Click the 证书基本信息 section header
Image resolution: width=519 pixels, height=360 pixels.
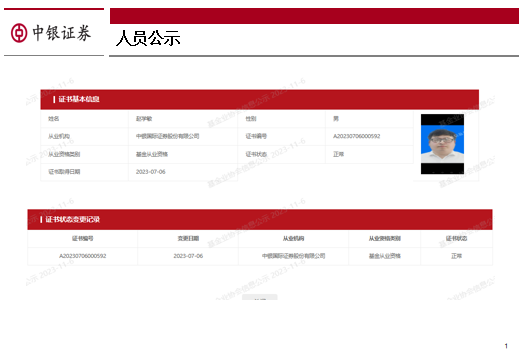(79, 99)
